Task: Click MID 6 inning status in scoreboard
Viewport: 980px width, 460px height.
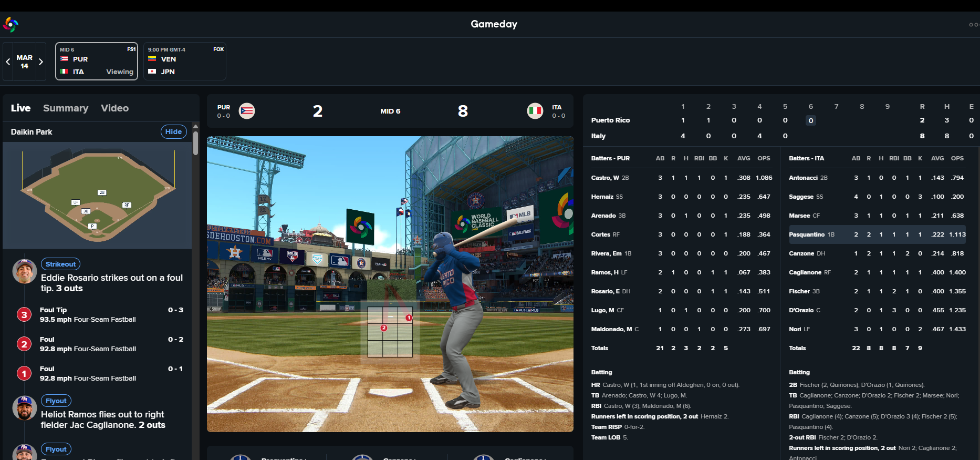Action: (390, 111)
